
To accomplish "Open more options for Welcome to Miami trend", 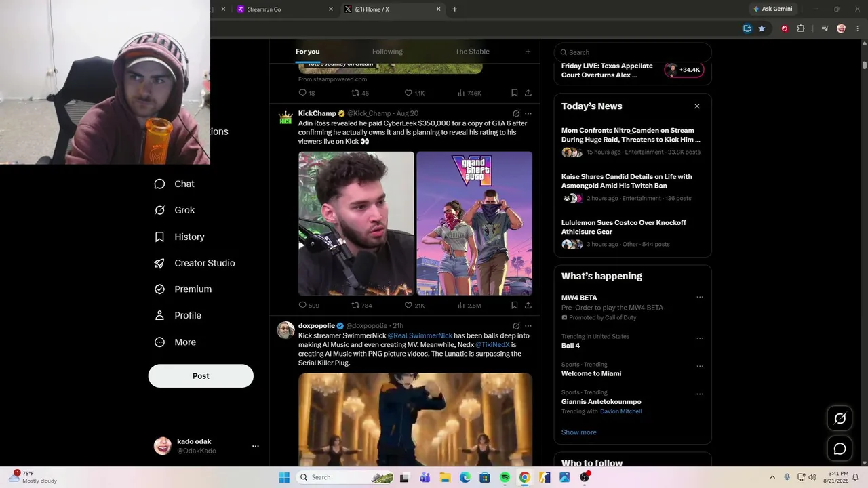I will [700, 366].
